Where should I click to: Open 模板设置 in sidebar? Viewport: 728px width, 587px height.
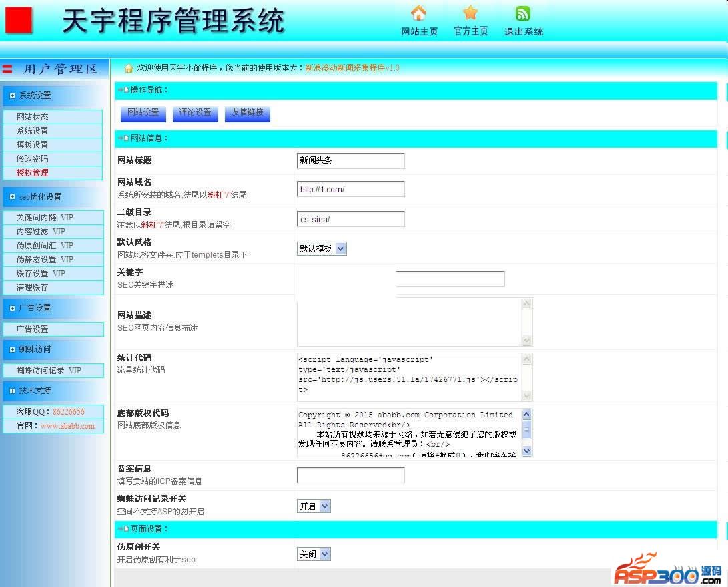[53, 144]
